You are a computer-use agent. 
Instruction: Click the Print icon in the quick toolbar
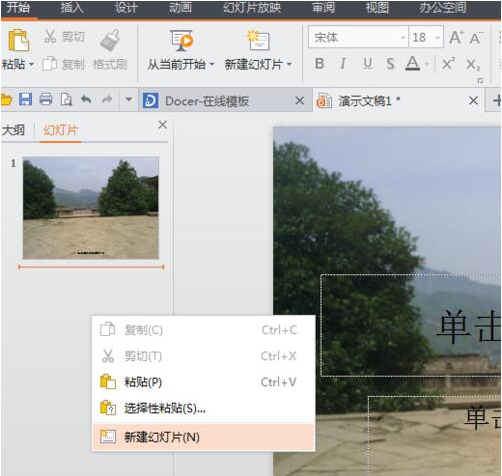(x=46, y=99)
